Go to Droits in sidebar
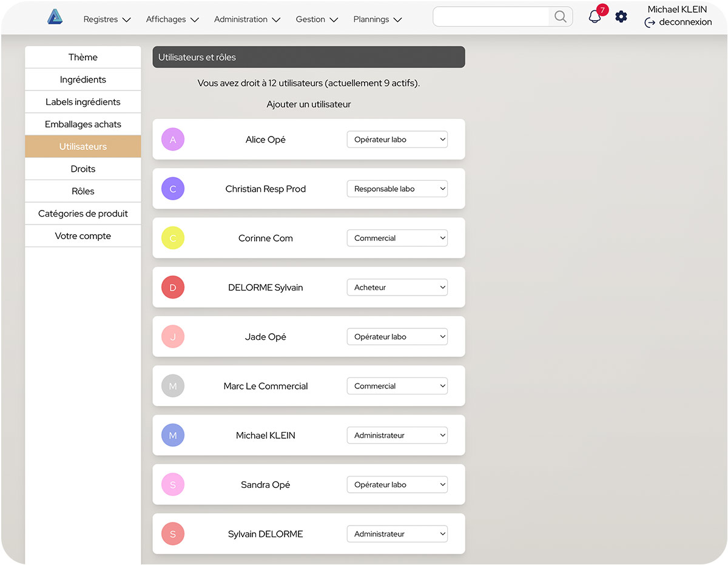The image size is (728, 565). (83, 169)
